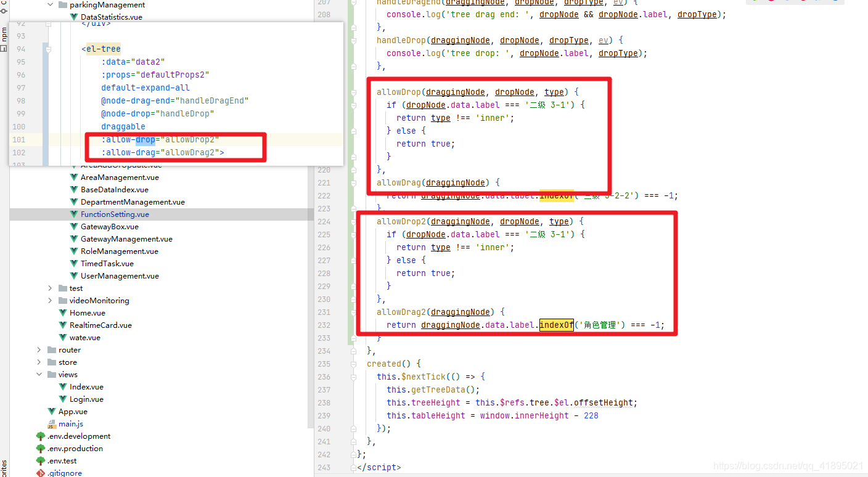Click the highlighted indexOf on line 222

pos(557,195)
